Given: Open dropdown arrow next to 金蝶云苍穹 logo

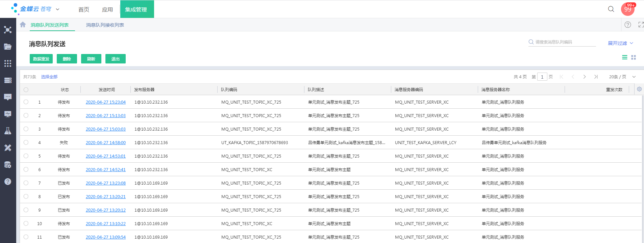Looking at the screenshot, I should [x=57, y=9].
